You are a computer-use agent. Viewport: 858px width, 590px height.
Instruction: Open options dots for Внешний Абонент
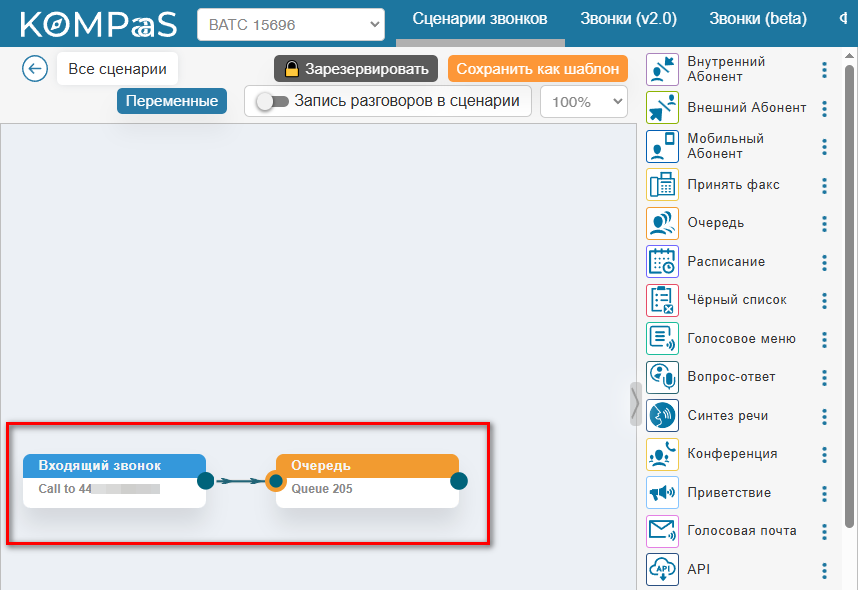pos(824,108)
